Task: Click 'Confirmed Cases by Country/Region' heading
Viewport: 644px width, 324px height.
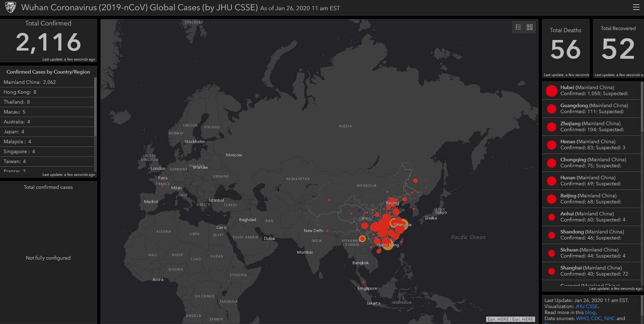Action: pyautogui.click(x=48, y=72)
